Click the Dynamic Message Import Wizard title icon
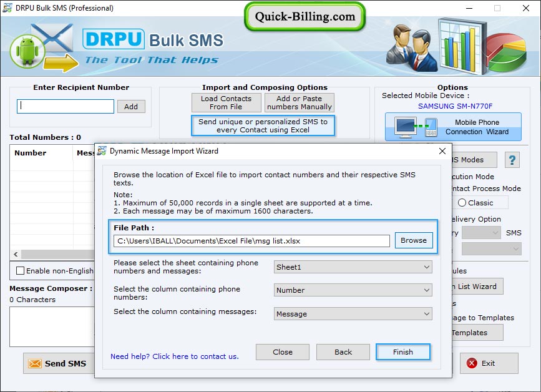541x392 pixels. coord(102,151)
